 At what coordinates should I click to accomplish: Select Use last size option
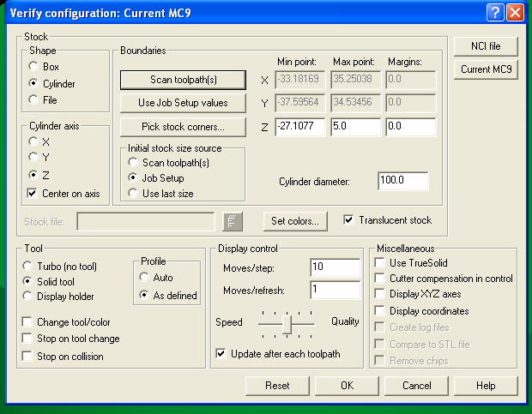[x=133, y=193]
